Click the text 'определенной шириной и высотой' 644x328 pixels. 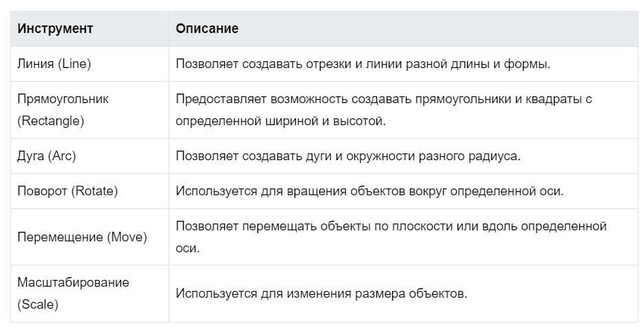pyautogui.click(x=281, y=121)
